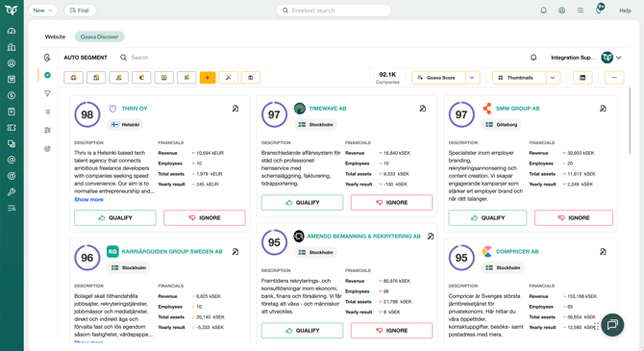Open the contacts person icon in left sidebar
644x351 pixels.
click(x=12, y=63)
